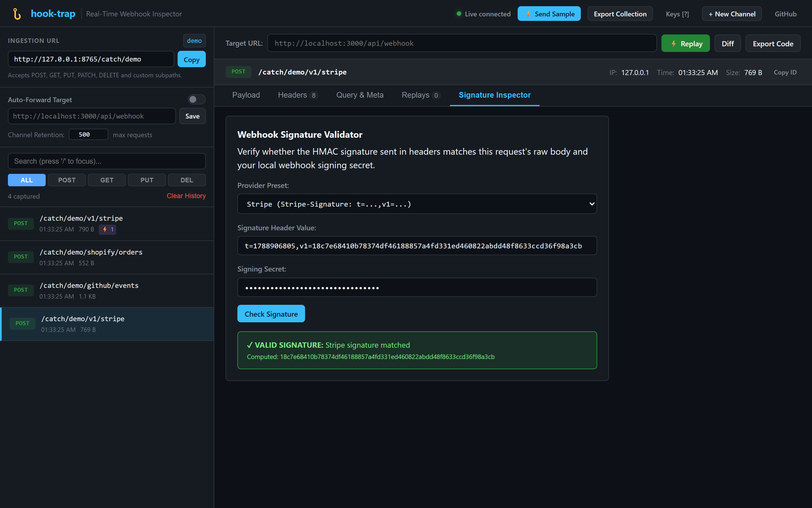Screen dimensions: 812x508
Task: Create a channel with + New Channel
Action: 732,14
